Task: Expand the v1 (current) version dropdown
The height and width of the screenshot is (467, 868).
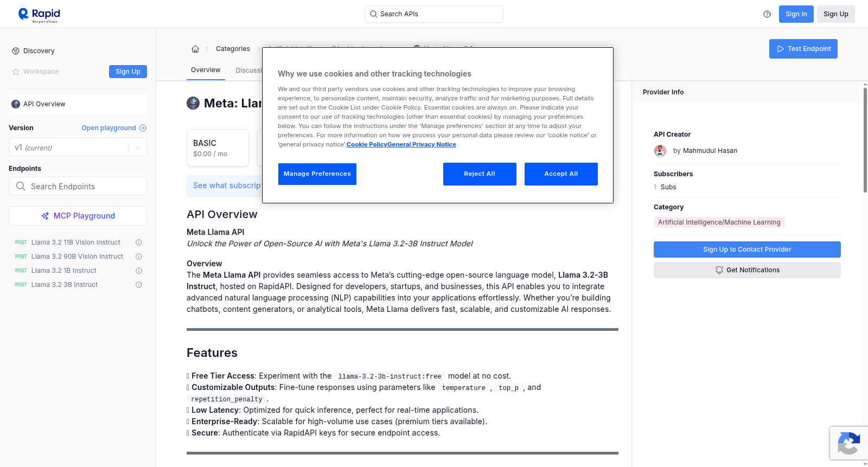Action: point(78,148)
